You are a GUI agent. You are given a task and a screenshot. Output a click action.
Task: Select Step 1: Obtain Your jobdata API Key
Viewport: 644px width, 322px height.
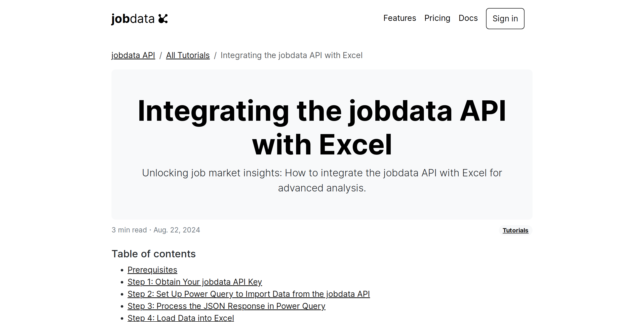[x=195, y=282]
